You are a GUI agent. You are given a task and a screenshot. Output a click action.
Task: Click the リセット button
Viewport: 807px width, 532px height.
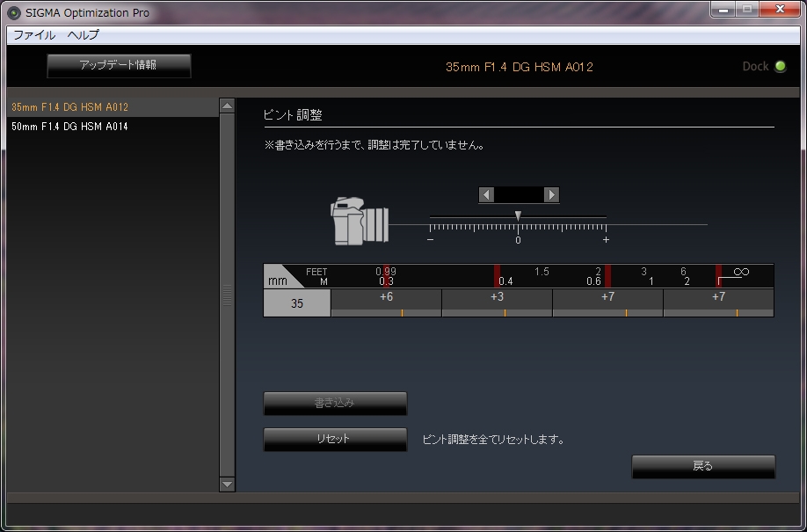point(335,440)
